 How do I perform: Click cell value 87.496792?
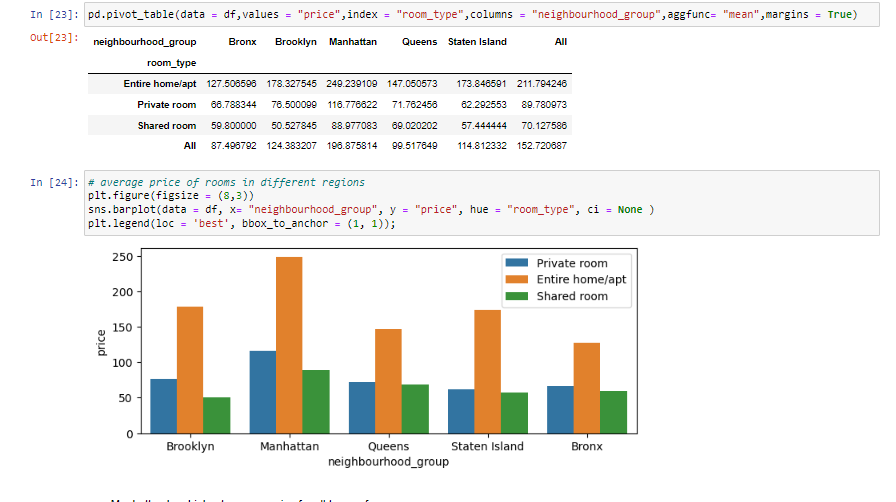[x=234, y=146]
